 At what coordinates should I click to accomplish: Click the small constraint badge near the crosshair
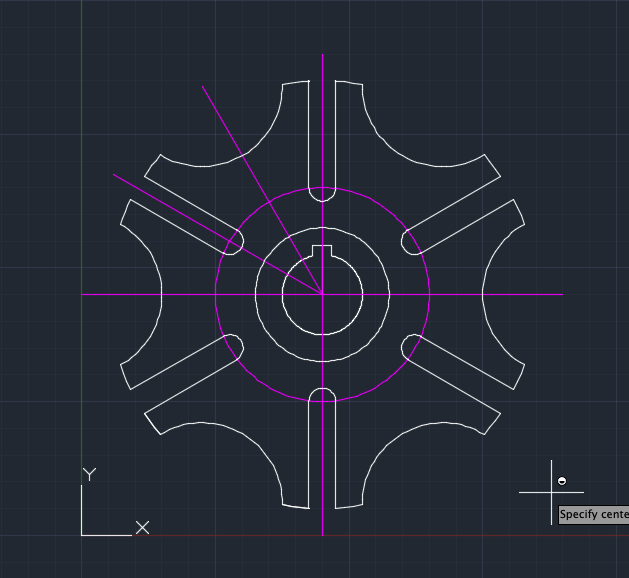[x=562, y=481]
